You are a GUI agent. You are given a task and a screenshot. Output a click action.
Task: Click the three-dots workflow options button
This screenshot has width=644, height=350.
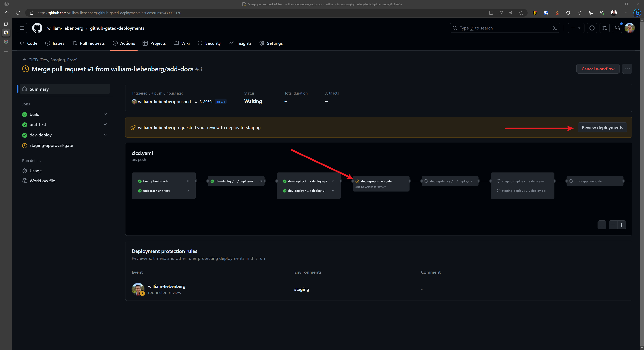click(x=627, y=69)
